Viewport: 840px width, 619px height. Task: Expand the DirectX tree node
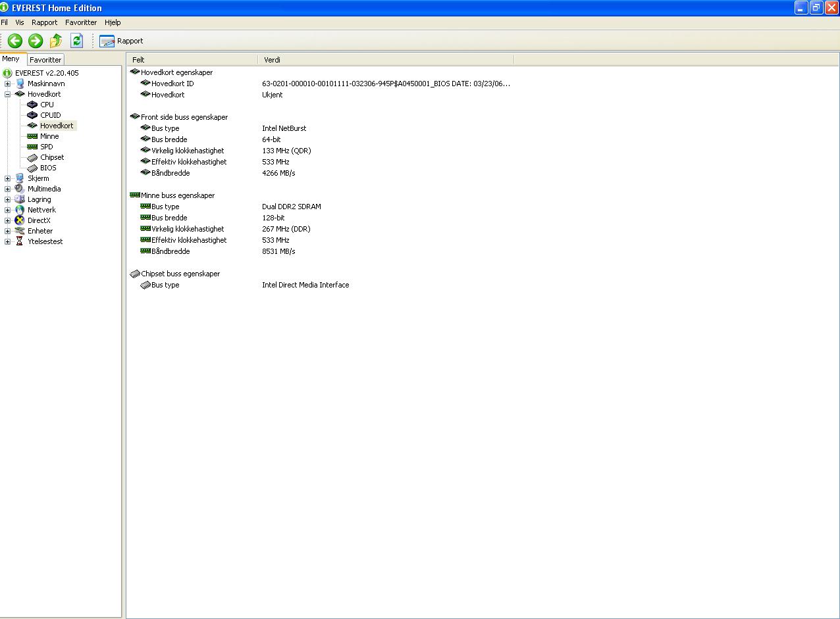[x=7, y=220]
